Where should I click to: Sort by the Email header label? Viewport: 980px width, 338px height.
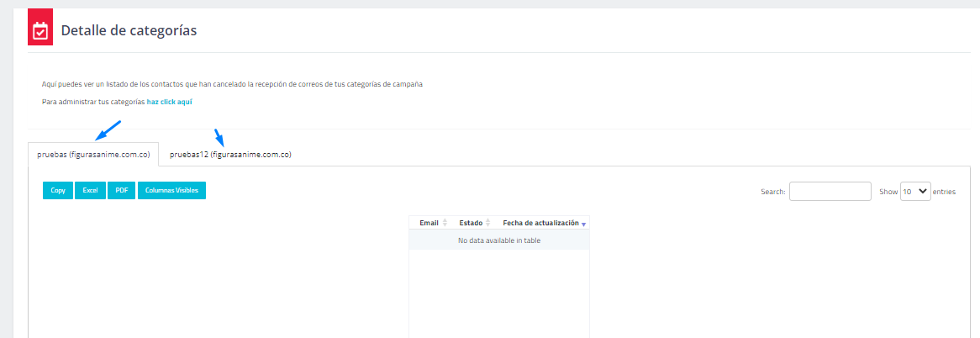(429, 223)
